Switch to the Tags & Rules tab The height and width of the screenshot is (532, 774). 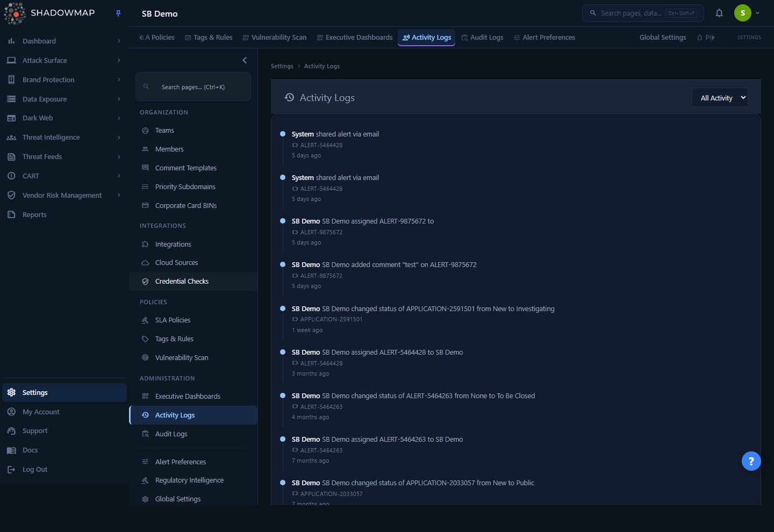point(209,38)
